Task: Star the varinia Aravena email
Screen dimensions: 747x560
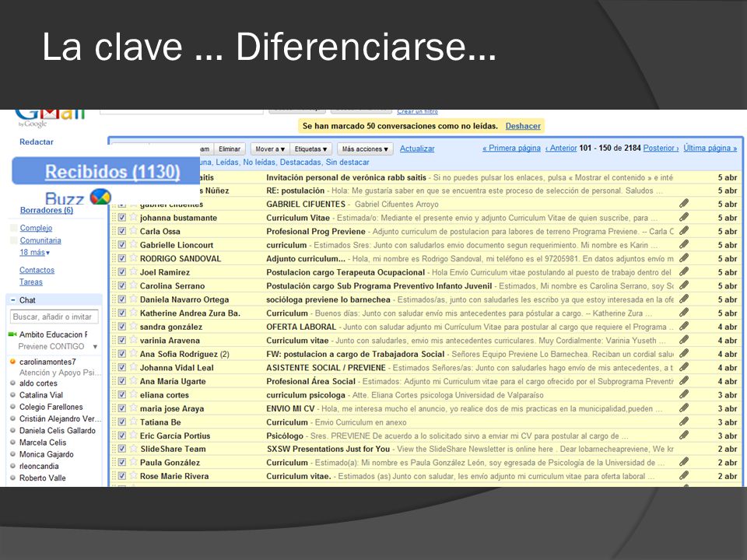Action: tap(133, 340)
